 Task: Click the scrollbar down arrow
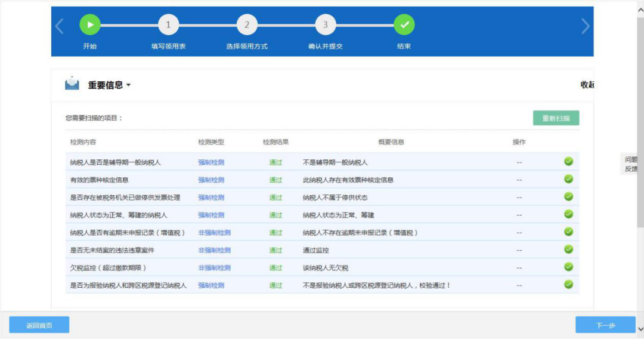[640, 329]
